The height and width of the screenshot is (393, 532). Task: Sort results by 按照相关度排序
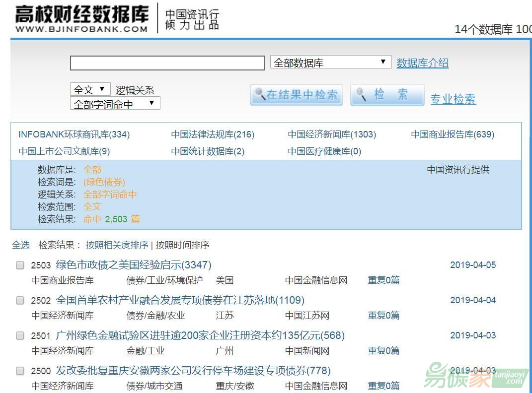pyautogui.click(x=117, y=245)
